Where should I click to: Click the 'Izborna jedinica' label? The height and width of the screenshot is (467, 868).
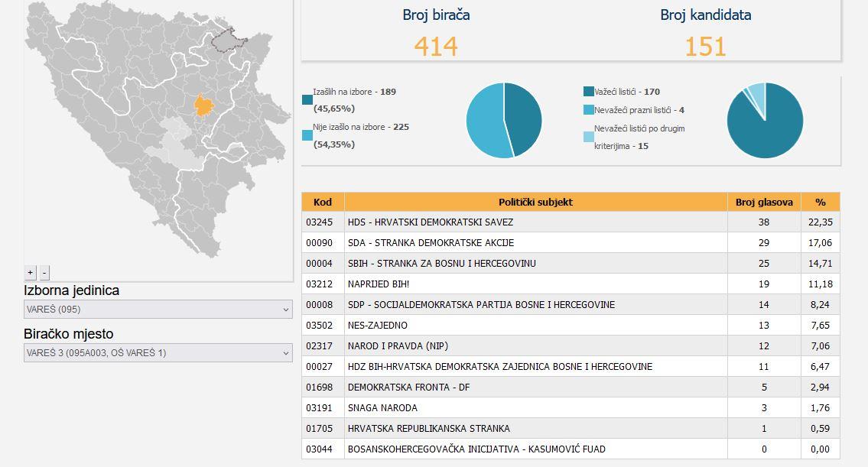click(71, 290)
